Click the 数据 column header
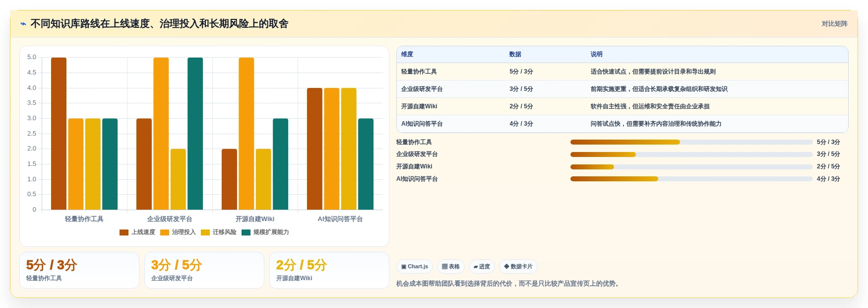868x308 pixels. tap(515, 55)
